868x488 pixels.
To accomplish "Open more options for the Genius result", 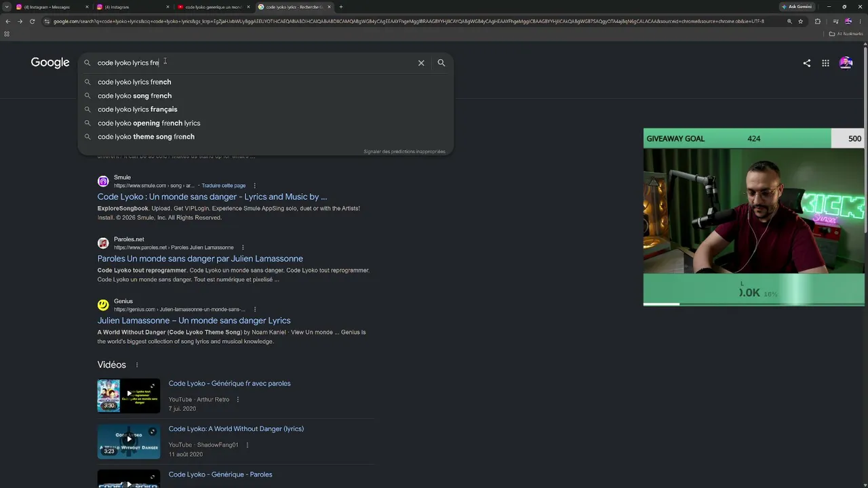I will click(255, 309).
